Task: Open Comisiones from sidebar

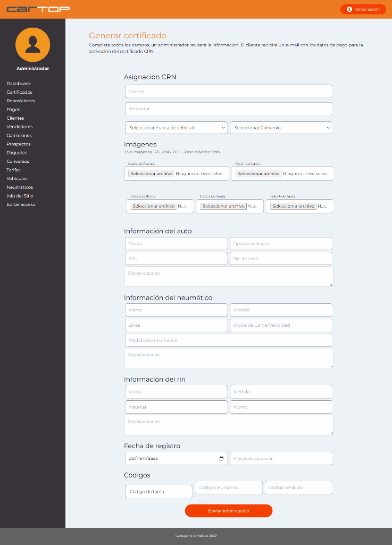Action: pos(19,135)
